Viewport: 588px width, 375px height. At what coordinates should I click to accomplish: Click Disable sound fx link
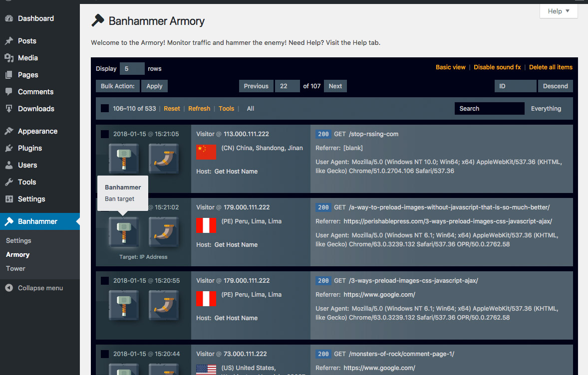pos(497,67)
